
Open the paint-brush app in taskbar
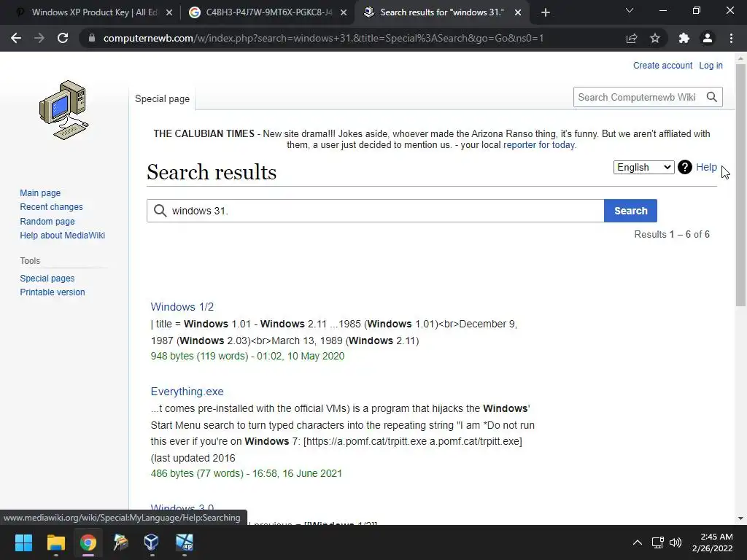coord(120,542)
